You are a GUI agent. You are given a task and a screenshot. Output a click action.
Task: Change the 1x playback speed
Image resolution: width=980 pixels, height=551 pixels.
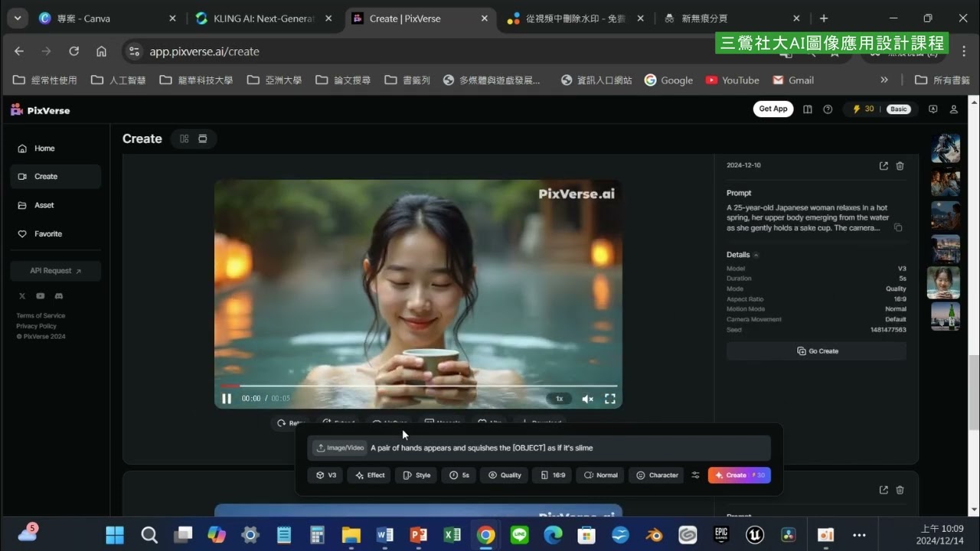point(559,399)
